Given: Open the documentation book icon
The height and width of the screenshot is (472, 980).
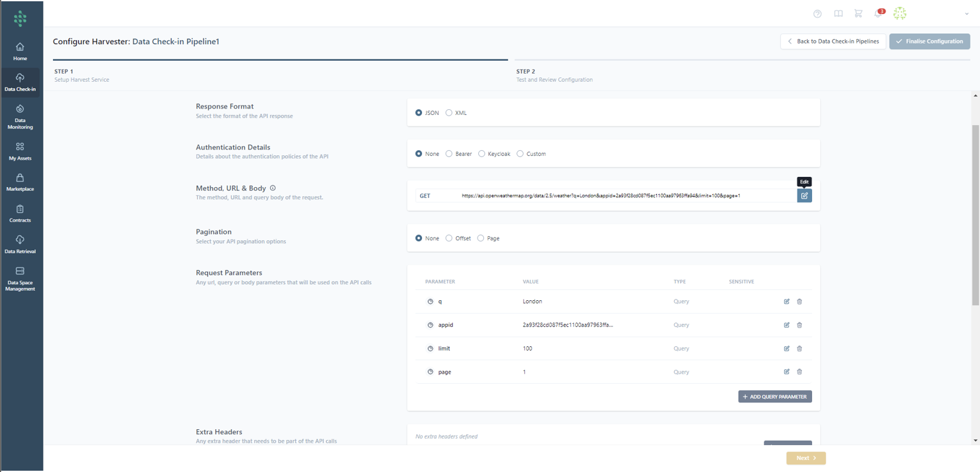Looking at the screenshot, I should click(838, 14).
